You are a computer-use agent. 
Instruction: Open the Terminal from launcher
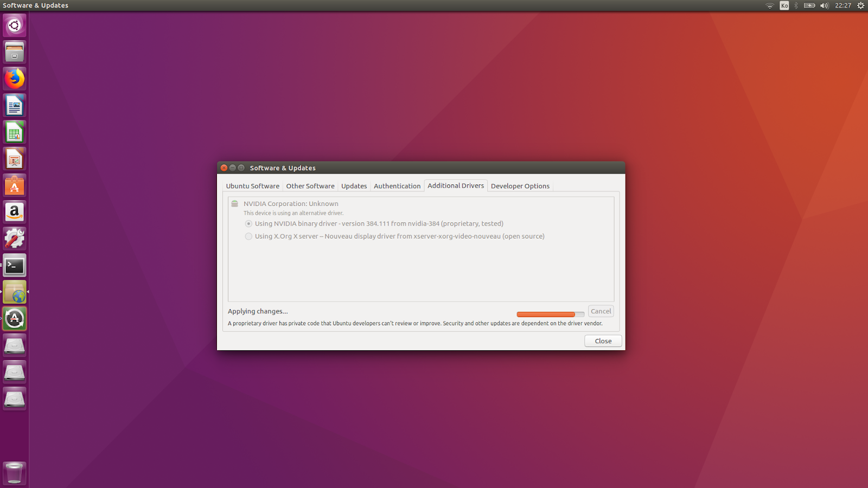(x=15, y=265)
